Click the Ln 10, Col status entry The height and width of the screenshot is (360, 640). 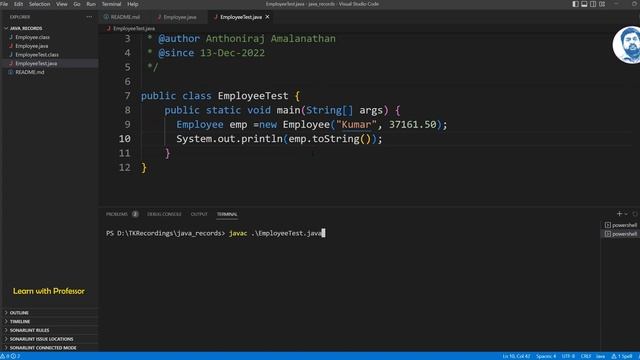point(516,356)
